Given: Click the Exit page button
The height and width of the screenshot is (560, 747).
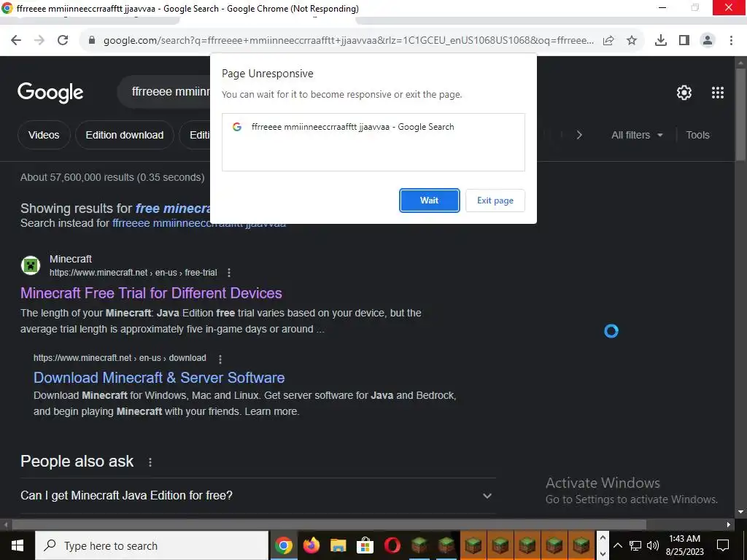Looking at the screenshot, I should pos(495,201).
